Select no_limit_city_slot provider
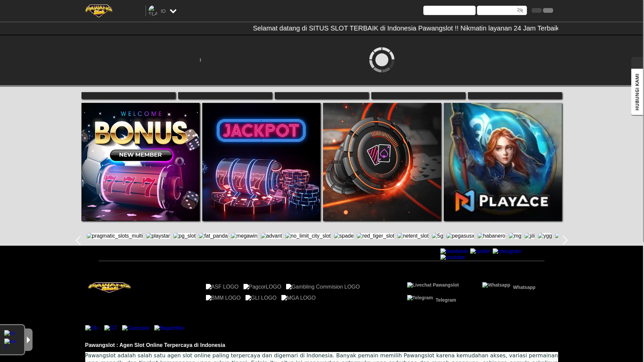 pos(308,236)
